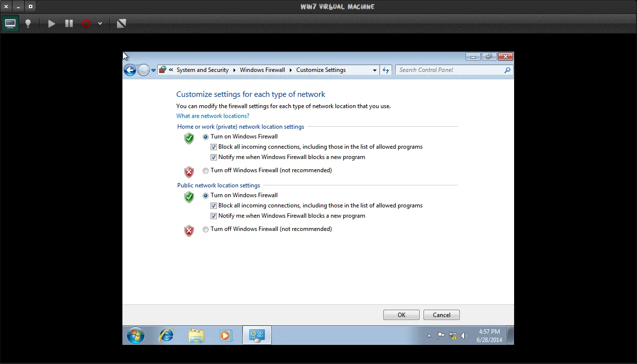This screenshot has width=637, height=364.
Task: Show hidden tray icons arrow
Action: 429,336
